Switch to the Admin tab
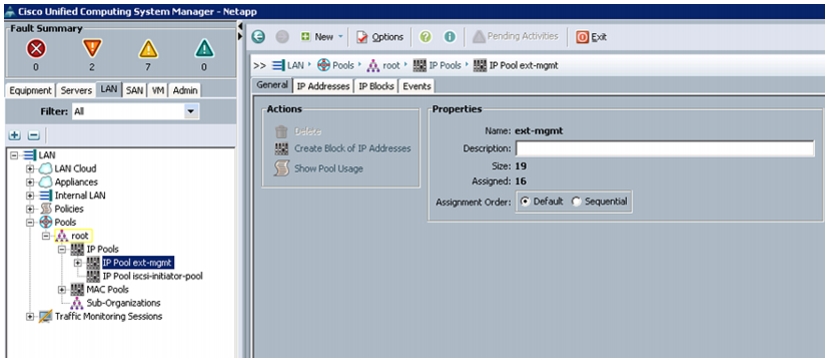 pos(185,90)
